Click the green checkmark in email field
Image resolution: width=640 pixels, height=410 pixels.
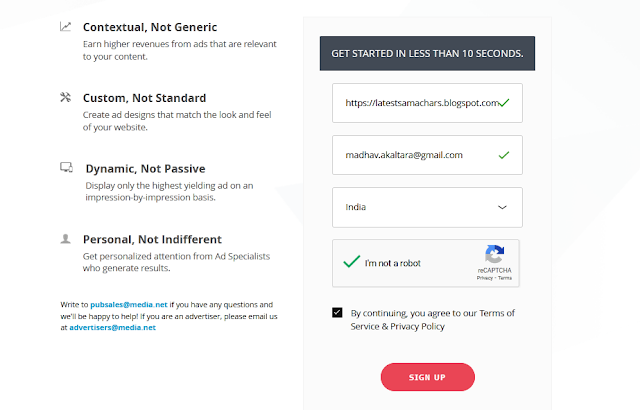pyautogui.click(x=504, y=155)
